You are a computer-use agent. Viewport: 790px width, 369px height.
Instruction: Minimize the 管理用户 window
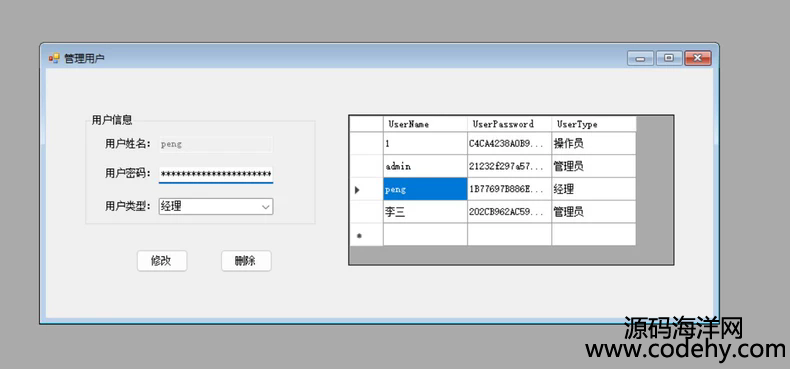(x=640, y=58)
